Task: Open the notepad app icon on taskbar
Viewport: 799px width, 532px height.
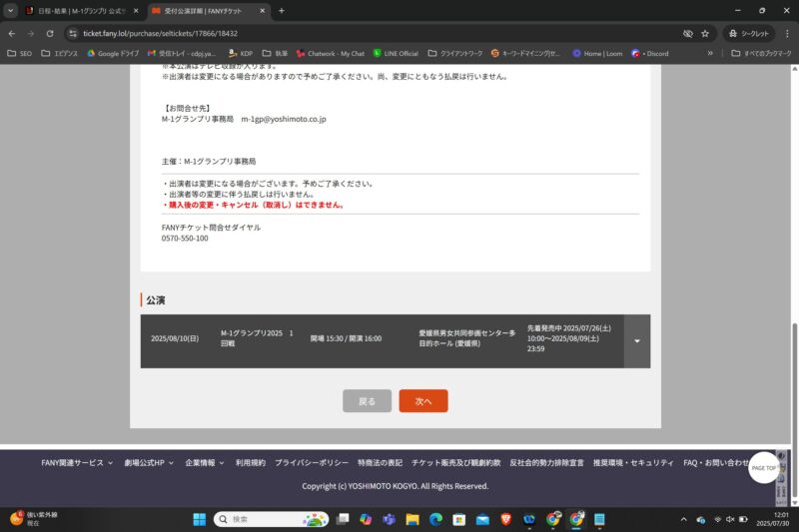Action: tap(600, 519)
